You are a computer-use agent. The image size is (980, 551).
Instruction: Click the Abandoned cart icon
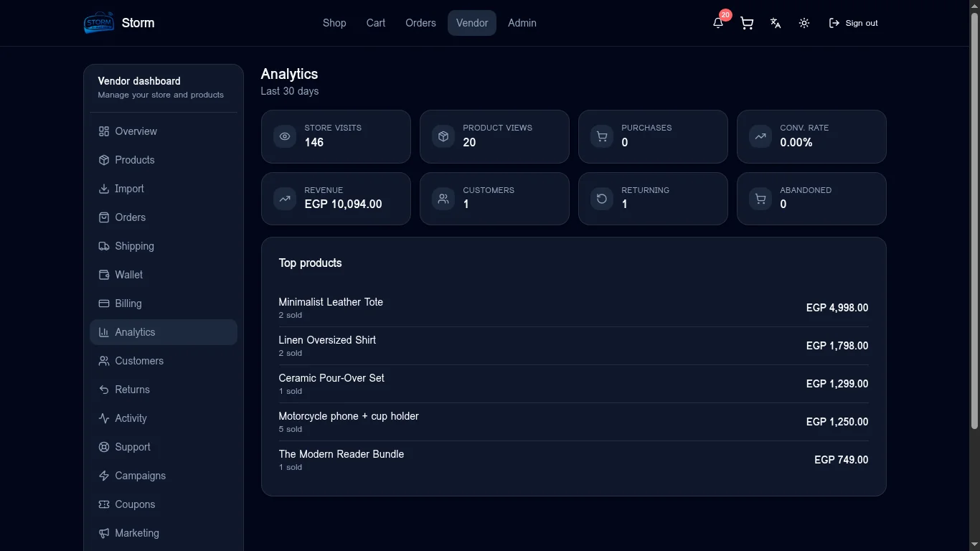point(760,199)
